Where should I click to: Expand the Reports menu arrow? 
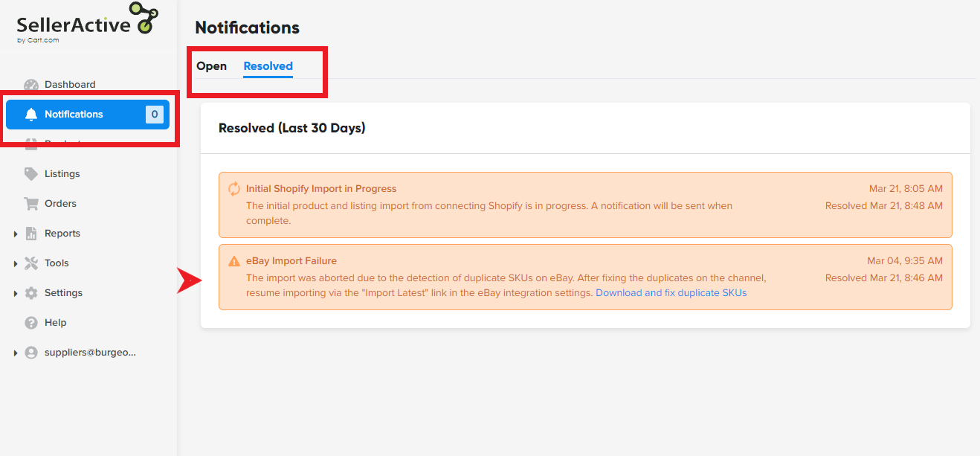[16, 234]
